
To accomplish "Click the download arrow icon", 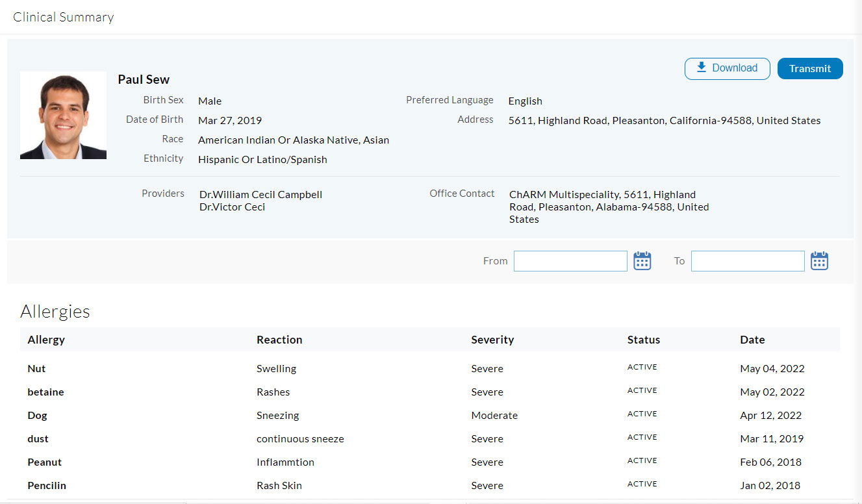I will point(702,68).
